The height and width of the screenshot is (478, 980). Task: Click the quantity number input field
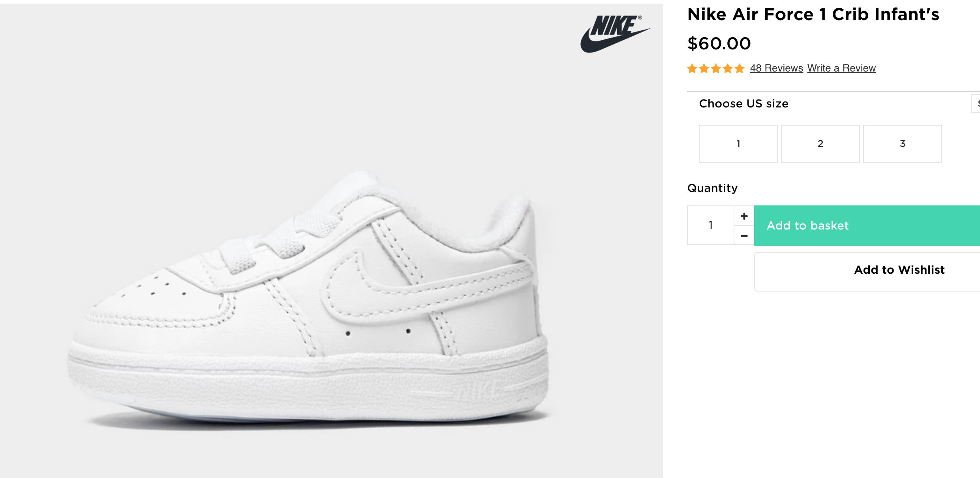pyautogui.click(x=711, y=225)
